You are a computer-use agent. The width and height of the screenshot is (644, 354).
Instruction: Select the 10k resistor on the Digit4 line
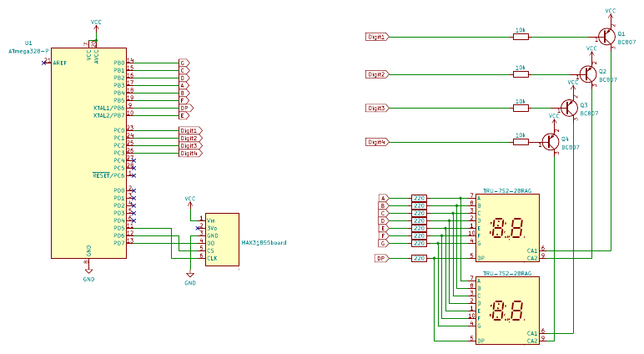[521, 142]
